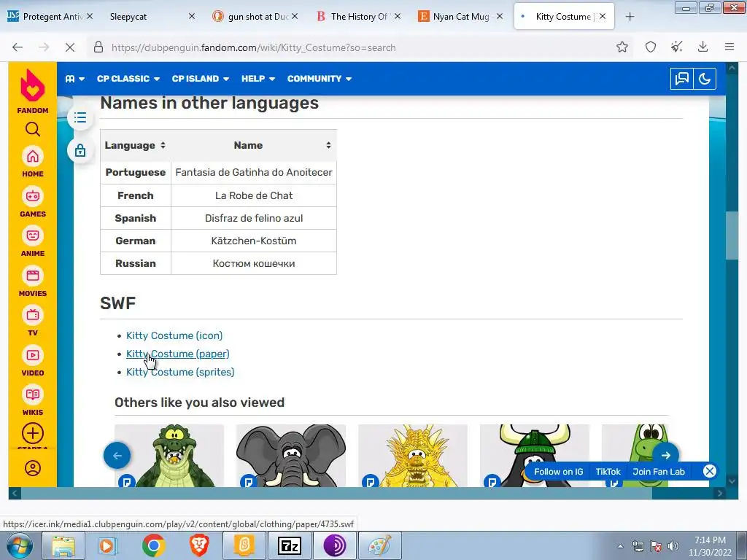Viewport: 747px width, 560px height.
Task: Switch to Nyan Cat Mug tab
Action: pos(460,17)
